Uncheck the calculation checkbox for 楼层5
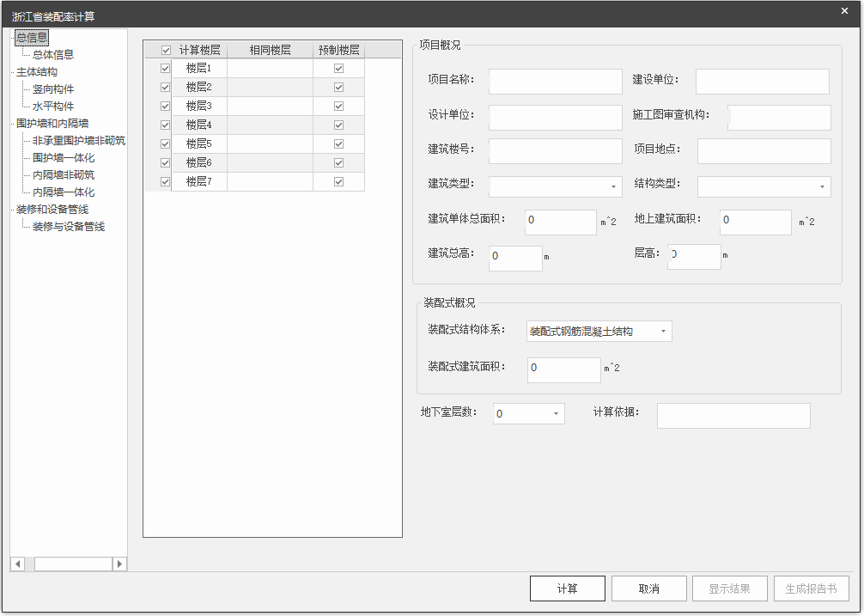 click(165, 143)
